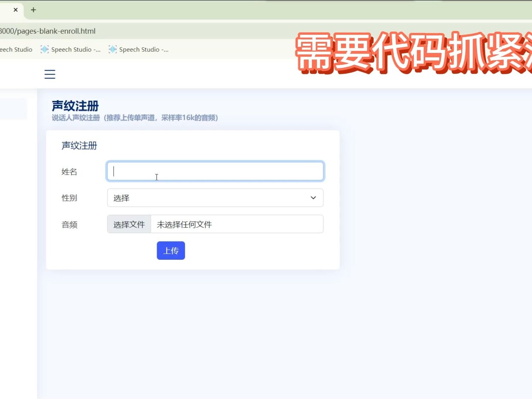532x399 pixels.
Task: Click the 性别 field label
Action: [69, 198]
